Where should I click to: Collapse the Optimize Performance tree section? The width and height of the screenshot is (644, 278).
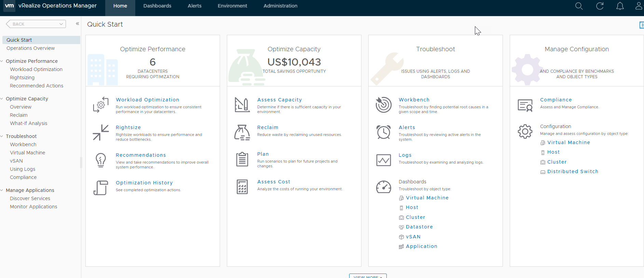click(2, 61)
